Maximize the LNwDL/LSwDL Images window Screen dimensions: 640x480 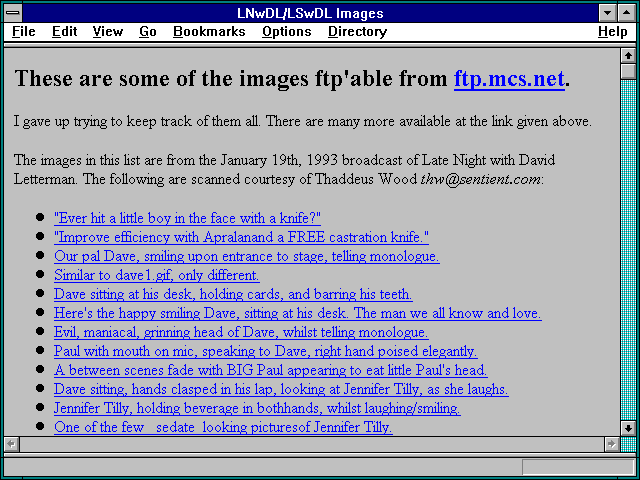626,13
